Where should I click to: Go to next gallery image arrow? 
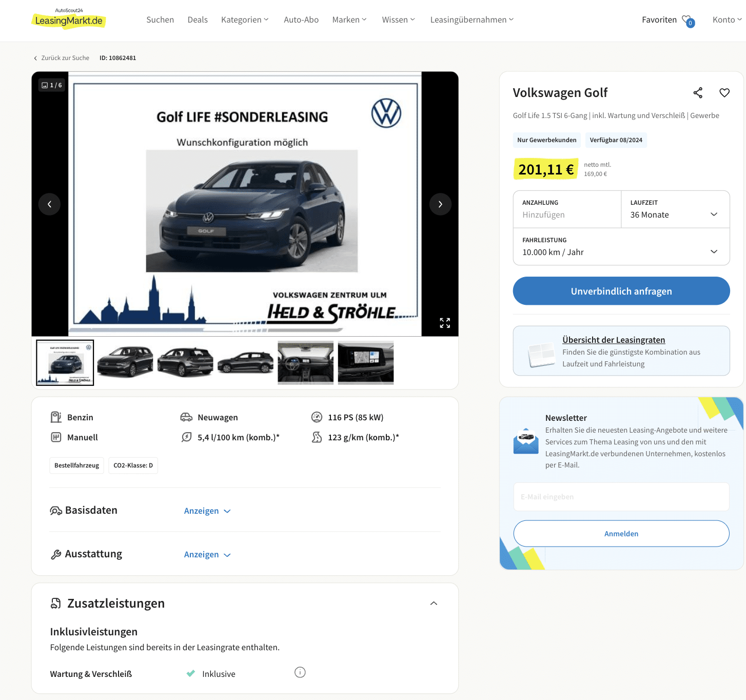[440, 204]
